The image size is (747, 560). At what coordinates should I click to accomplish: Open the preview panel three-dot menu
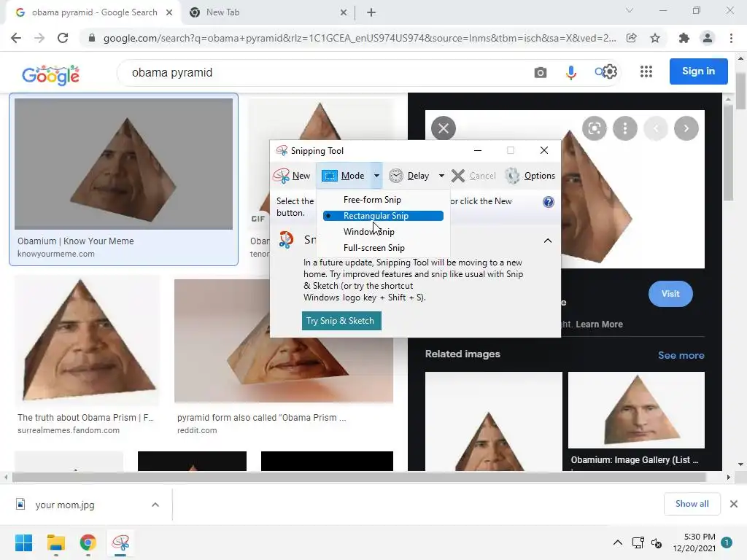[x=625, y=128]
